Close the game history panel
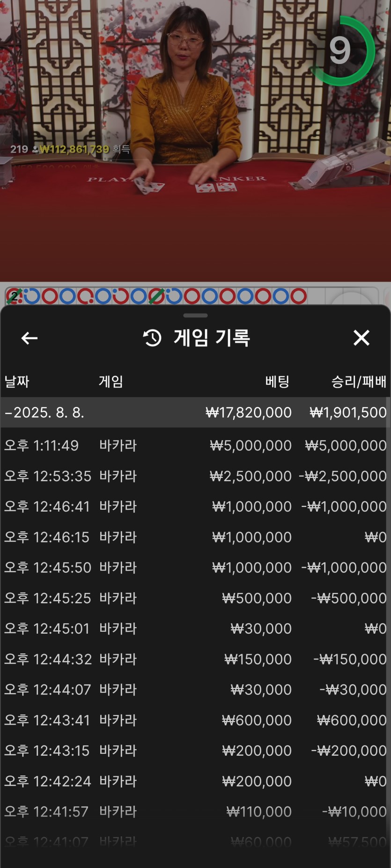The image size is (391, 868). [361, 338]
